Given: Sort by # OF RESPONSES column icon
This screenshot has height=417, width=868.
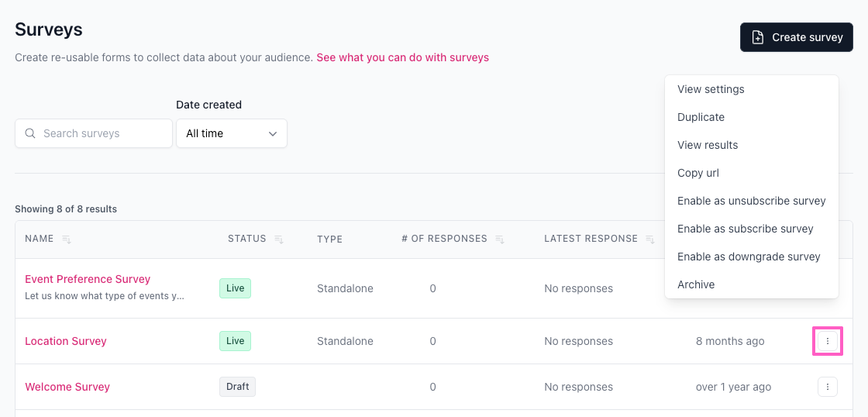Looking at the screenshot, I should 500,240.
